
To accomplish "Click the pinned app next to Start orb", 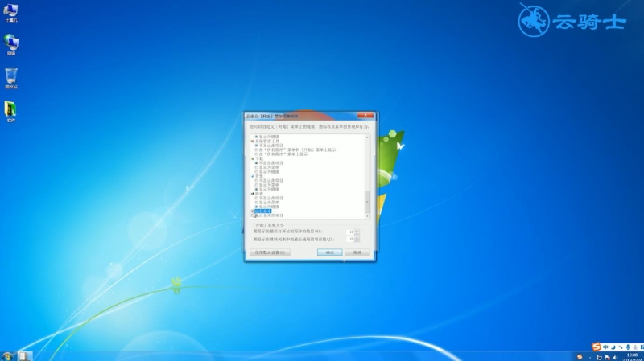I will pos(24,356).
